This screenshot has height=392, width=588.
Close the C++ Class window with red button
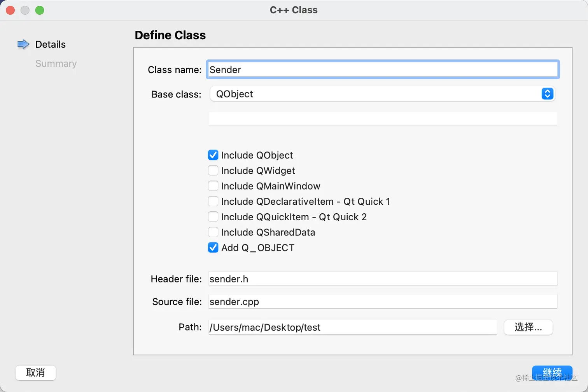coord(10,10)
